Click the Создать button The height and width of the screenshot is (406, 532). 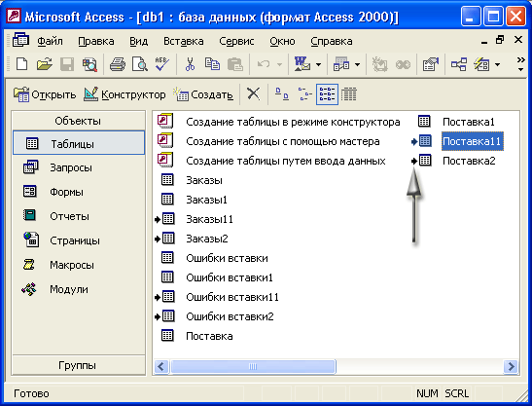click(x=203, y=94)
